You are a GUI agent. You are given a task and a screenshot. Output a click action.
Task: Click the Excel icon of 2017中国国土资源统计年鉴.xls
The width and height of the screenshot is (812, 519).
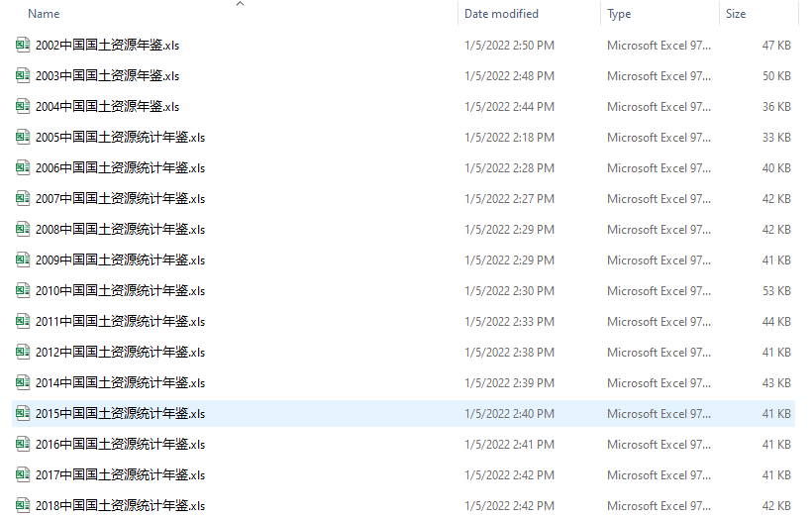[x=22, y=474]
